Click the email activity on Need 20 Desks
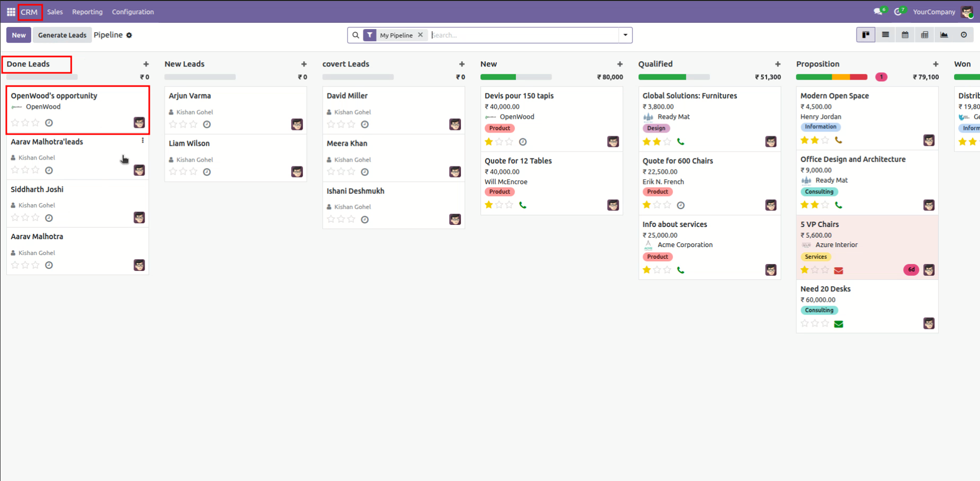 (x=839, y=324)
